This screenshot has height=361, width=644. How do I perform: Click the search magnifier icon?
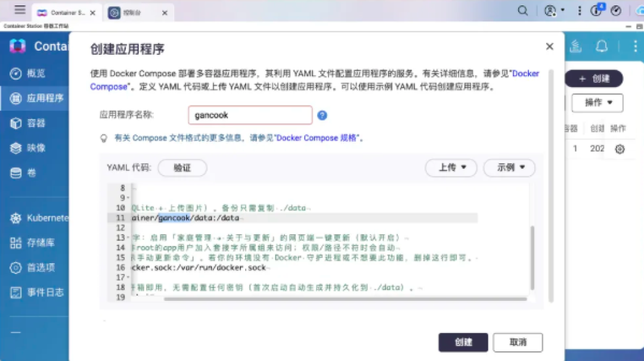point(522,11)
